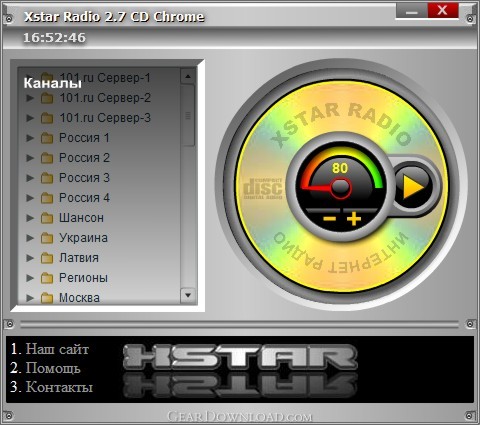Select the 101.ru Сервер-2 label
This screenshot has width=480, height=425.
105,98
